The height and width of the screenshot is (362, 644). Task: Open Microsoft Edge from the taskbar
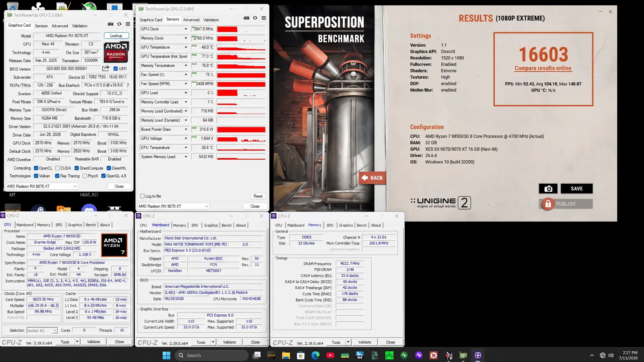point(315,355)
